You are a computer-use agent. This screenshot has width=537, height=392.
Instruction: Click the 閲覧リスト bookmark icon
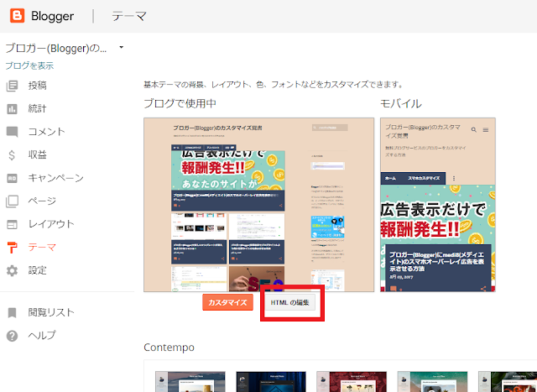click(12, 312)
